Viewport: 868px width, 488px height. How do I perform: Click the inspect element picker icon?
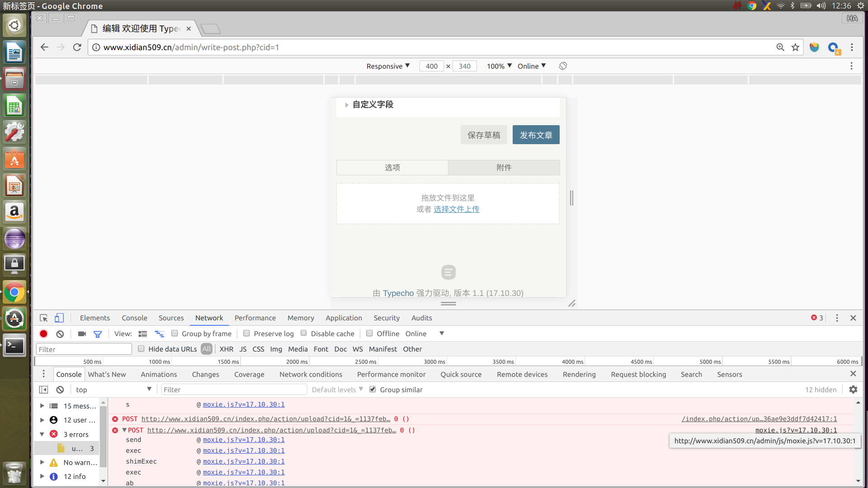pos(44,318)
